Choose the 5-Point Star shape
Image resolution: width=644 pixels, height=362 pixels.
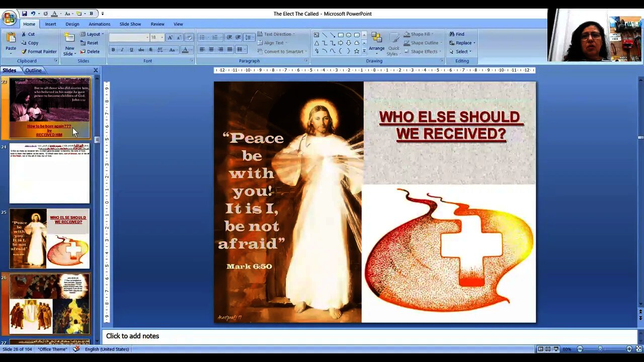click(357, 51)
